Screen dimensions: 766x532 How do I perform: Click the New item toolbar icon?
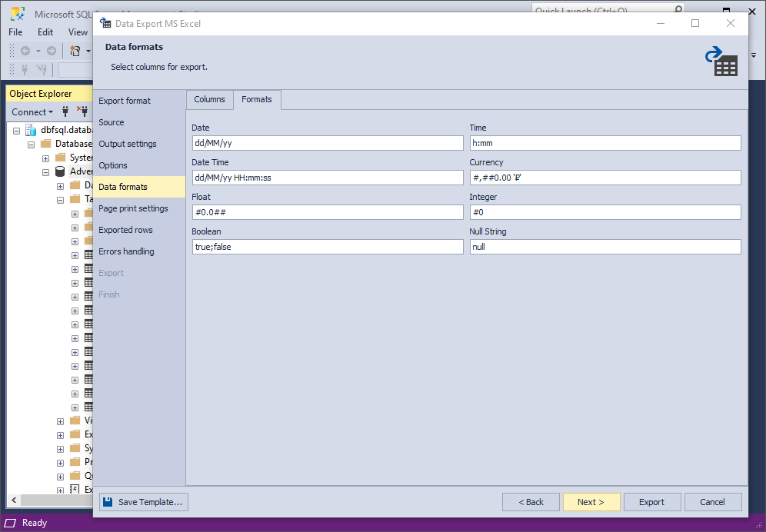(x=75, y=50)
